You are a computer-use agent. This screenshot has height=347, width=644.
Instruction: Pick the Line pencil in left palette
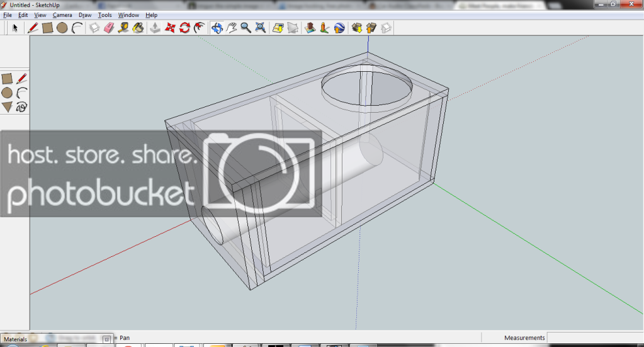coord(22,79)
